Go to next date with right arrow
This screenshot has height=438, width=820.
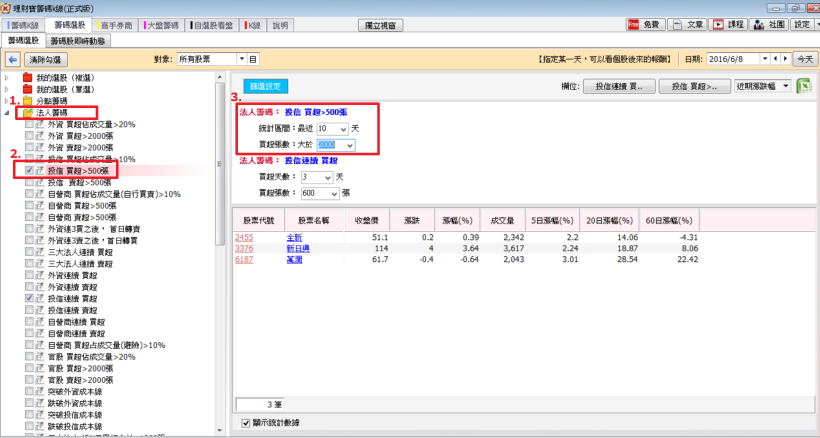(785, 59)
